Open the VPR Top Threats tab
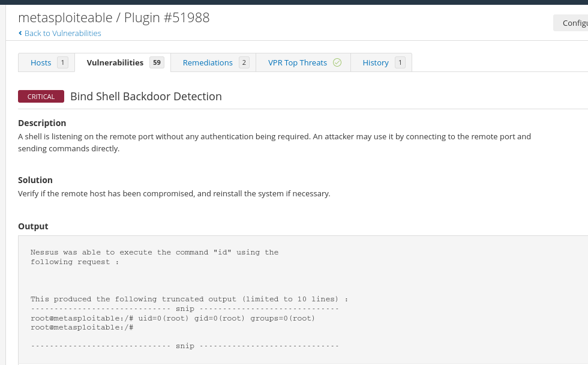Screen dimensions: 588x365 coord(298,62)
